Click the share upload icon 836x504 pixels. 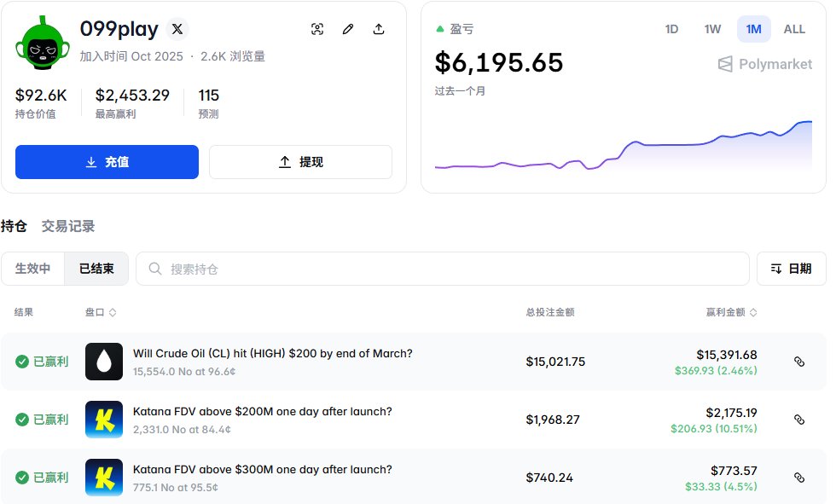pos(379,29)
